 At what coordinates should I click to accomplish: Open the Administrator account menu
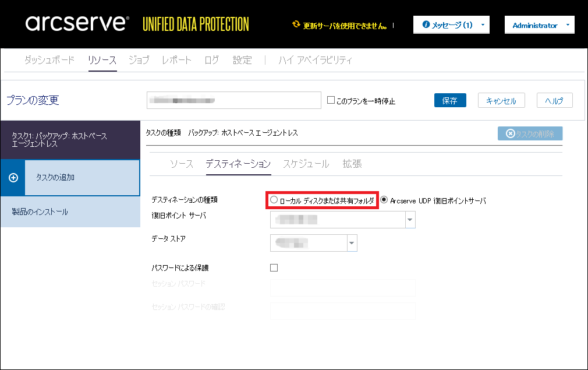[539, 25]
